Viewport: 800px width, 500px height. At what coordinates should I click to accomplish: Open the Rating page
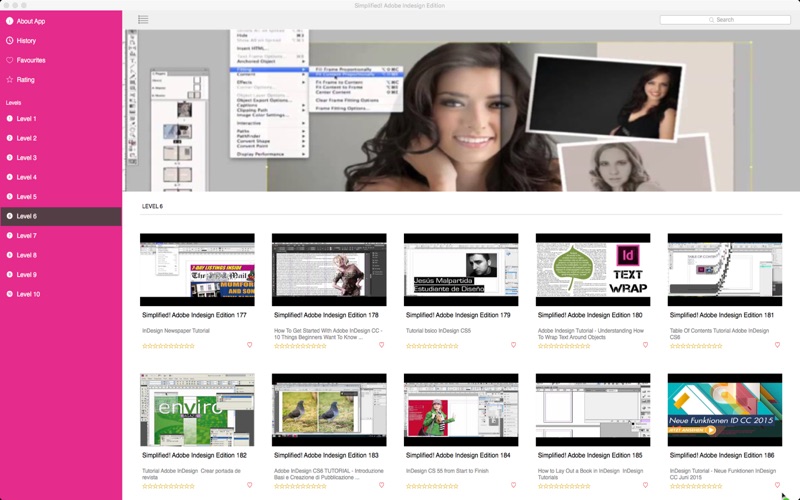[61, 79]
